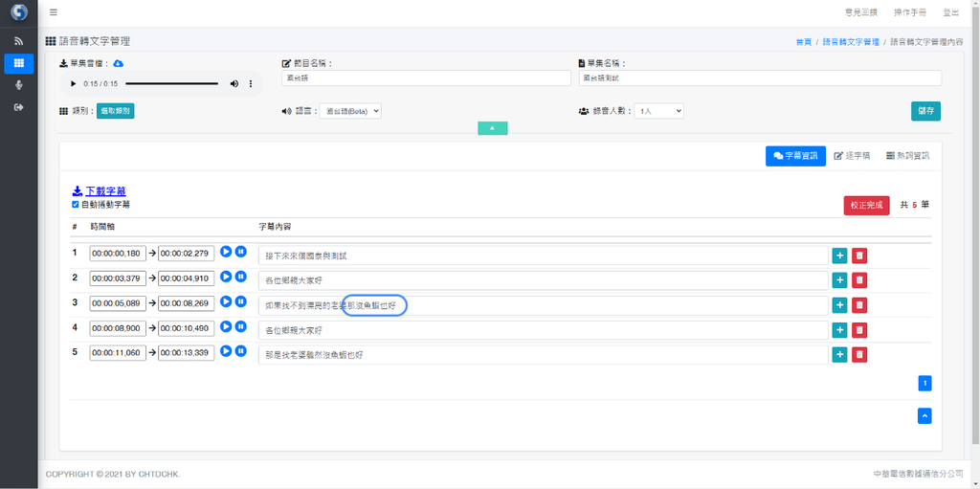Edit start time 00:00:11,060 field

pos(118,353)
